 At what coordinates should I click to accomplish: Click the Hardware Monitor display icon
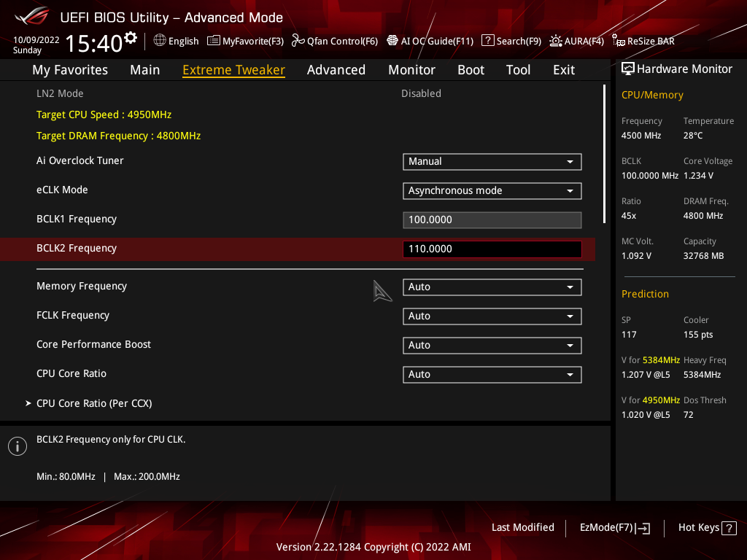628,69
